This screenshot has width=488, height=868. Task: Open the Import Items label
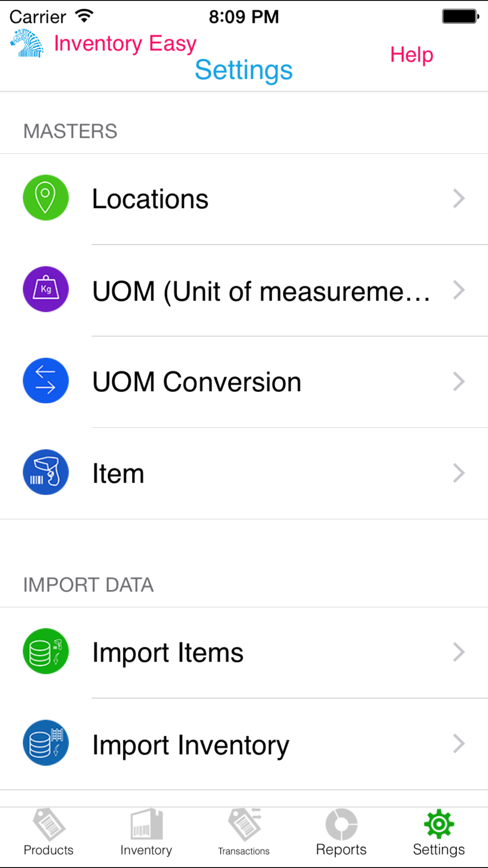(168, 653)
